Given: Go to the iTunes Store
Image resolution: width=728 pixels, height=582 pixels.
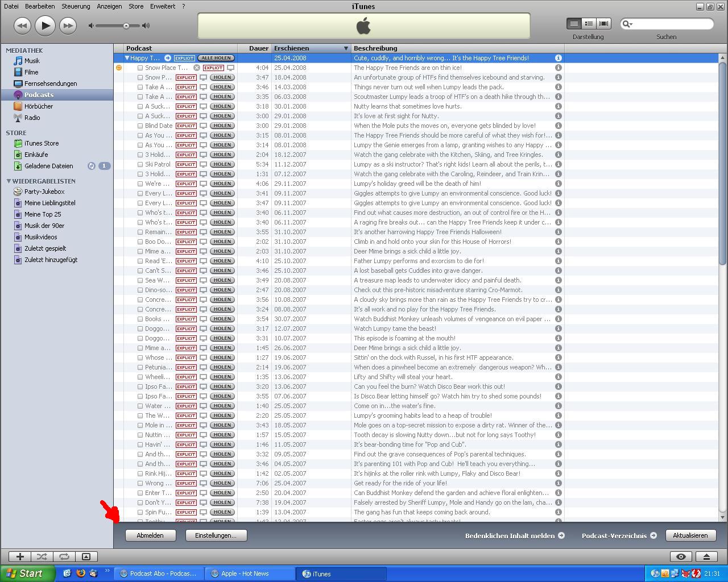Looking at the screenshot, I should (x=41, y=143).
